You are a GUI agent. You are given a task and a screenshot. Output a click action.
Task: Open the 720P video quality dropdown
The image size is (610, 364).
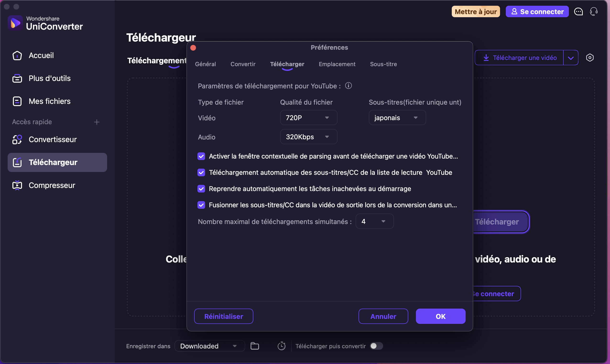pyautogui.click(x=308, y=118)
